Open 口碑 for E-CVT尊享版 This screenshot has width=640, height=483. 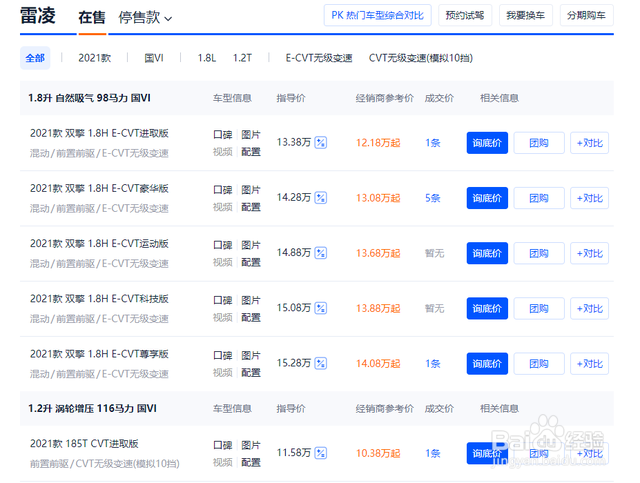(x=223, y=355)
